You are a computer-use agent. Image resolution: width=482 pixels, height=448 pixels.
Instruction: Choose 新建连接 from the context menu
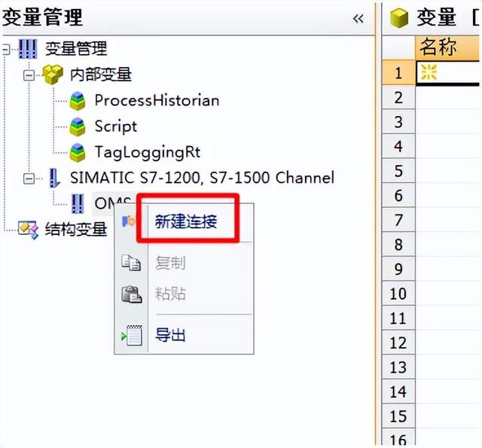click(186, 221)
